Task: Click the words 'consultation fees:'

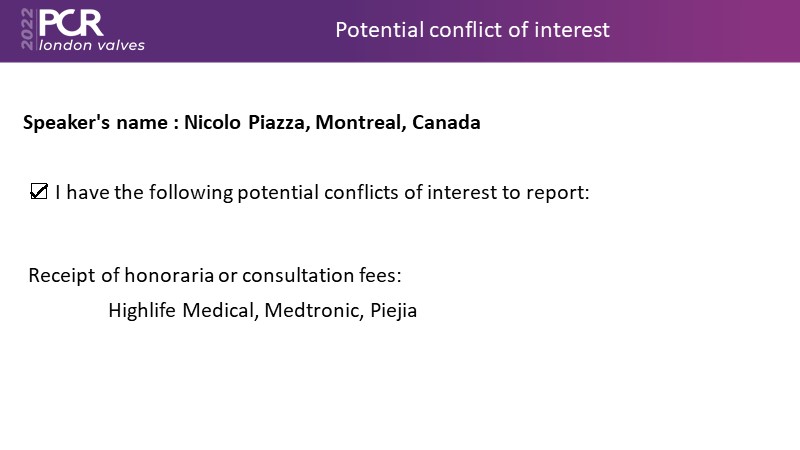Action: click(321, 276)
